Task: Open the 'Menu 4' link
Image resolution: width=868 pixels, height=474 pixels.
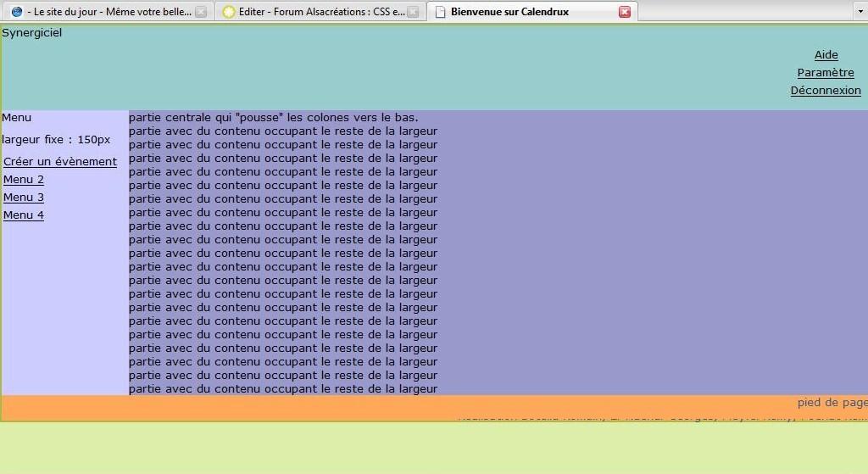Action: (x=23, y=215)
